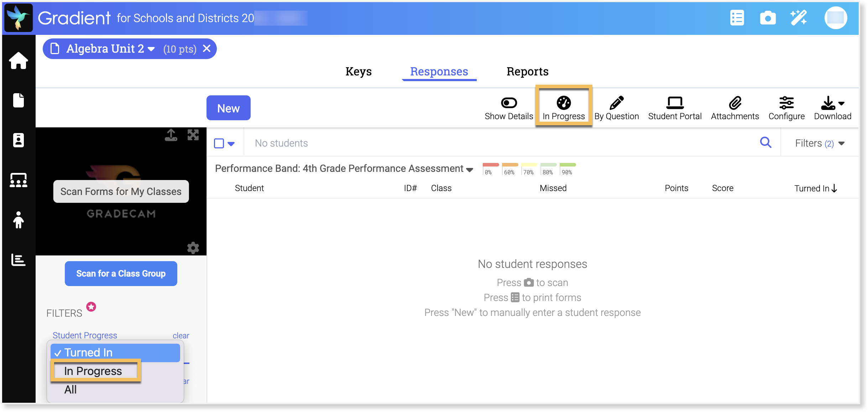Switch to the Keys tab
Screen dimensions: 868x412
(358, 72)
